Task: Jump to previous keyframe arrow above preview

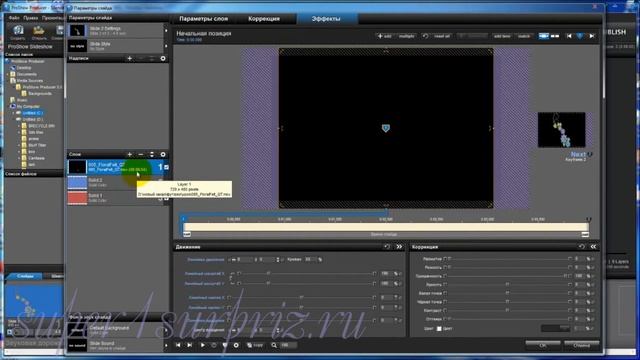Action: click(x=569, y=36)
